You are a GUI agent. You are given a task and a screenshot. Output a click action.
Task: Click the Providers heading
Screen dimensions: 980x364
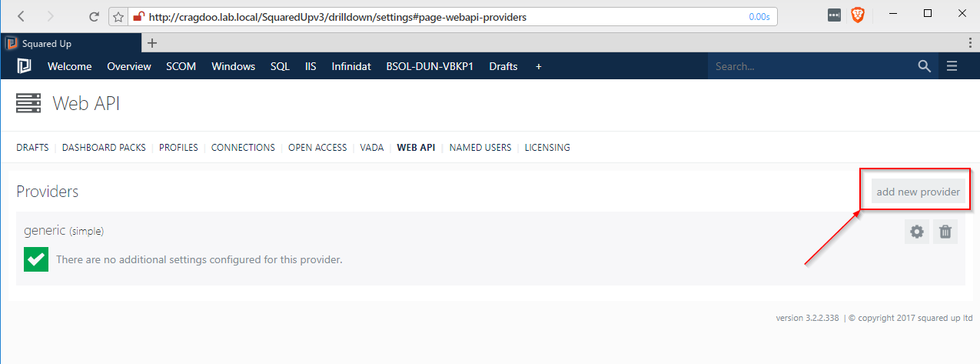point(48,192)
